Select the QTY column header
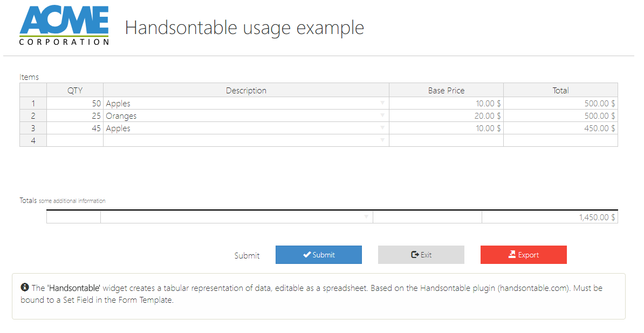This screenshot has height=333, width=644. tap(75, 91)
